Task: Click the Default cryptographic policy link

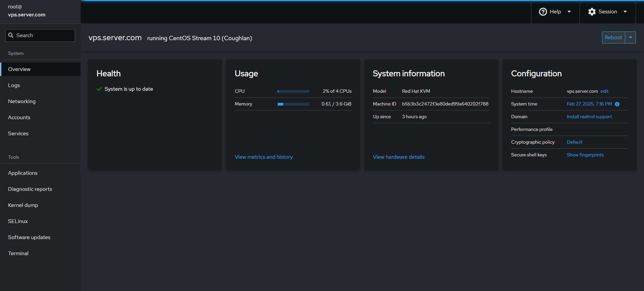Action: pos(575,142)
